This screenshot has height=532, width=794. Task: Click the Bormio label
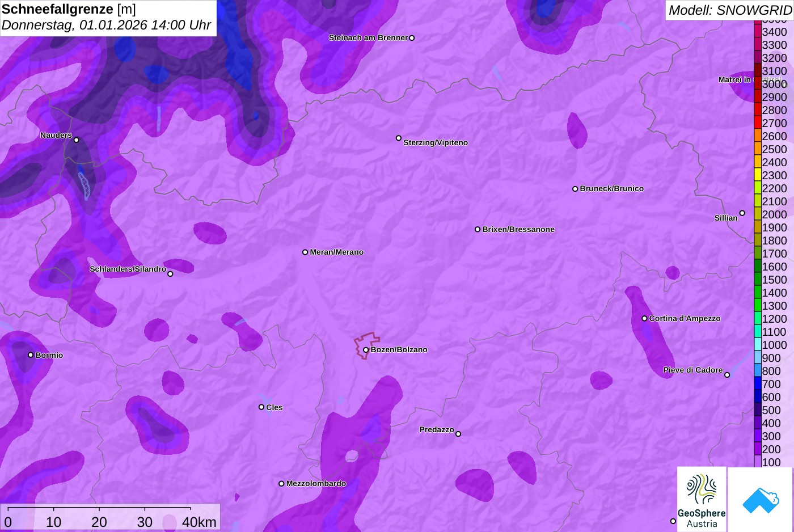(49, 355)
